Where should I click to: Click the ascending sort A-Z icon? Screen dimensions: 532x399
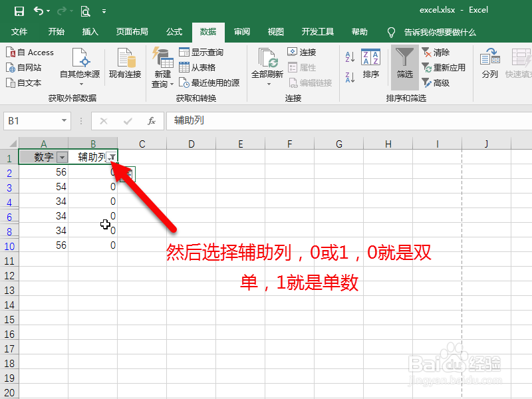(x=348, y=56)
